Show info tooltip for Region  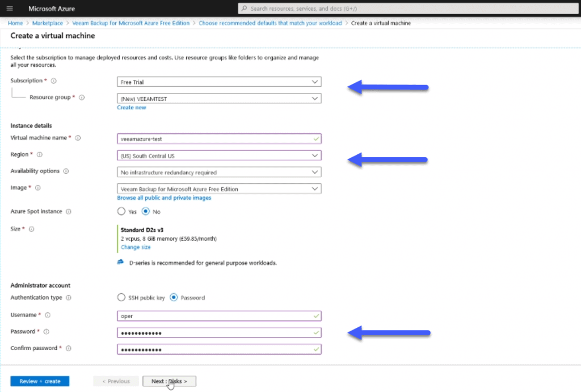(40, 154)
